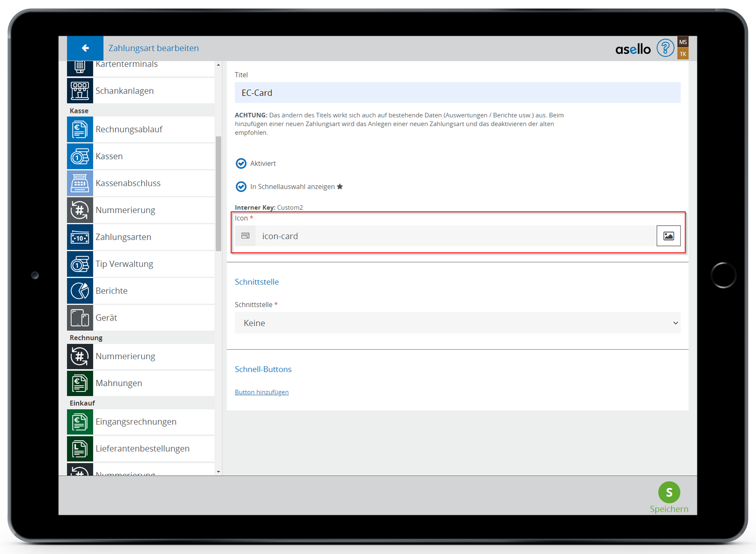Open Zahlungsarten in the sidebar menu
756x554 pixels.
[123, 237]
